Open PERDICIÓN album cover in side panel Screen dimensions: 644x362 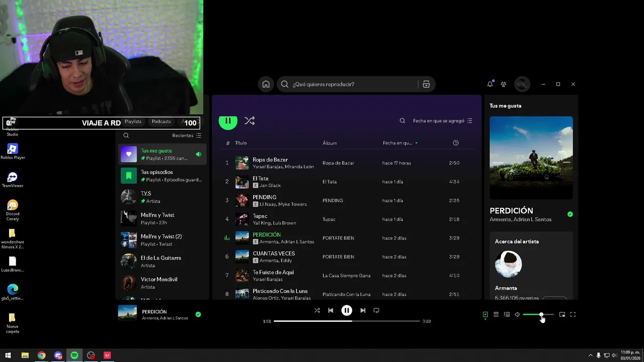531,158
